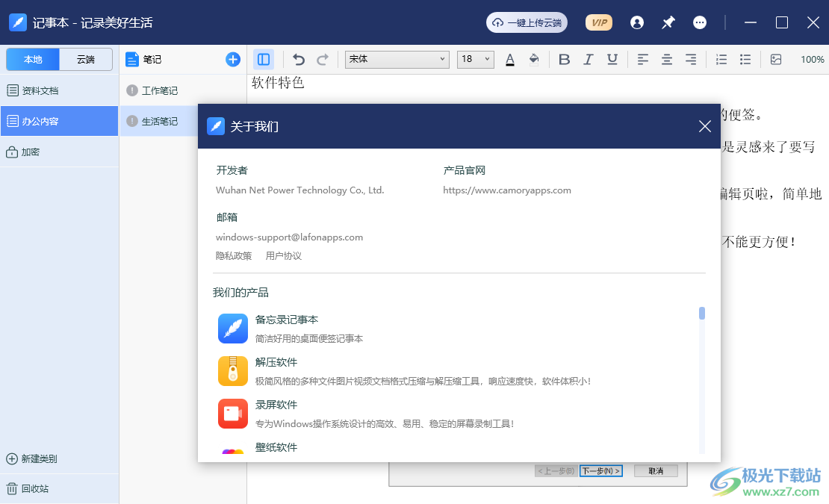The image size is (829, 504).
Task: Open the 加密 encrypted category
Action: (59, 152)
